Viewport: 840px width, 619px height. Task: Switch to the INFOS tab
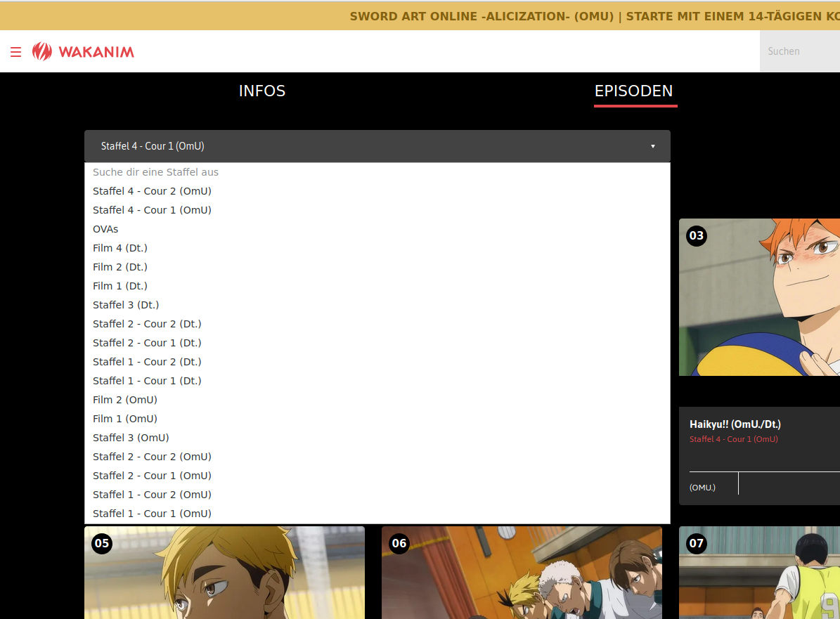261,91
